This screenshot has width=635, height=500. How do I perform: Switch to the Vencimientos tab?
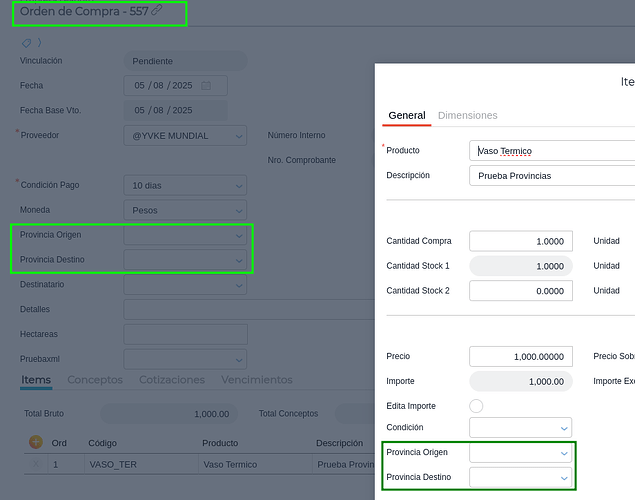[256, 380]
